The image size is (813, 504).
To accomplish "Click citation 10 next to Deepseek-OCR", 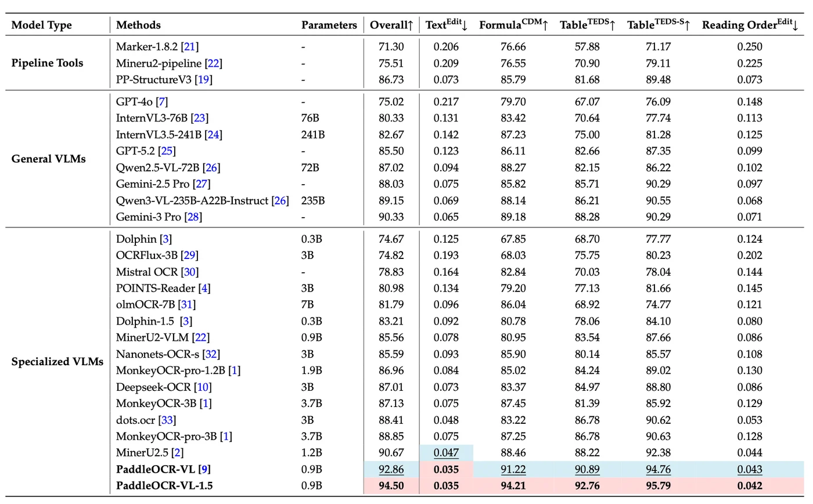I will [203, 387].
